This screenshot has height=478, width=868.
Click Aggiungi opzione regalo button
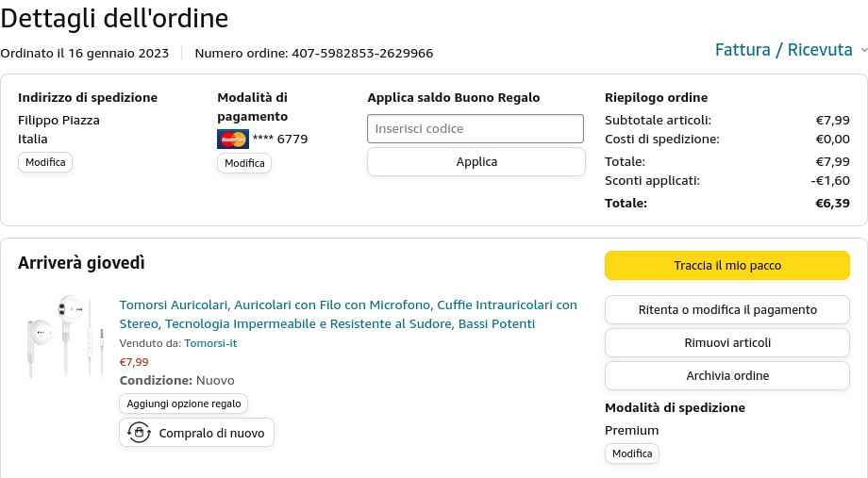pos(184,404)
